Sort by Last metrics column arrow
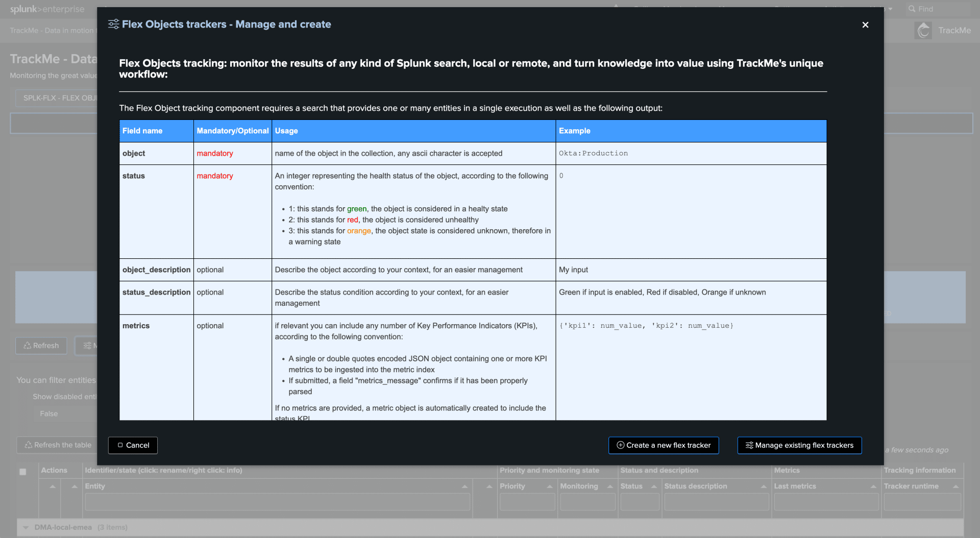 [x=873, y=486]
